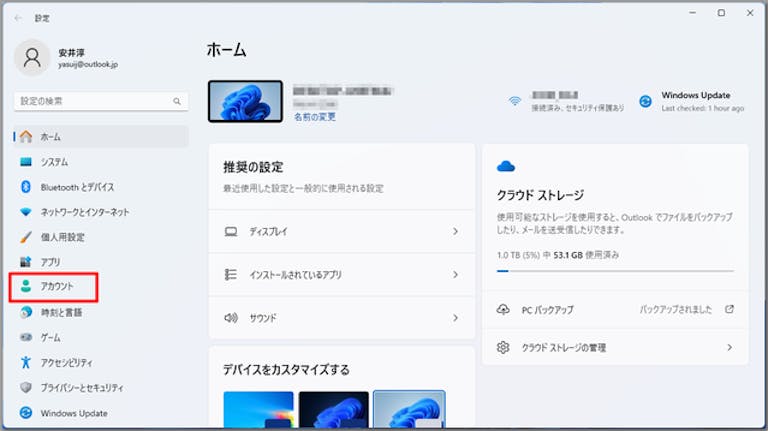Click the back arrow in the title bar

tap(18, 18)
